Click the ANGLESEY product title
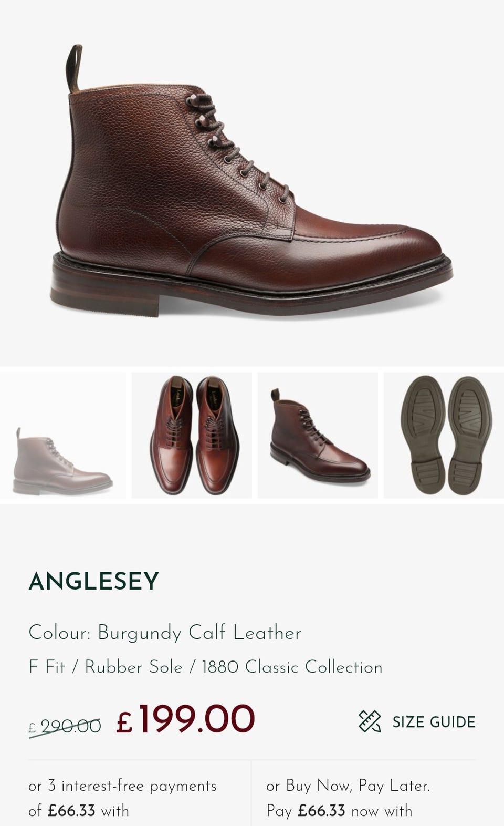Image resolution: width=504 pixels, height=826 pixels. pyautogui.click(x=93, y=581)
